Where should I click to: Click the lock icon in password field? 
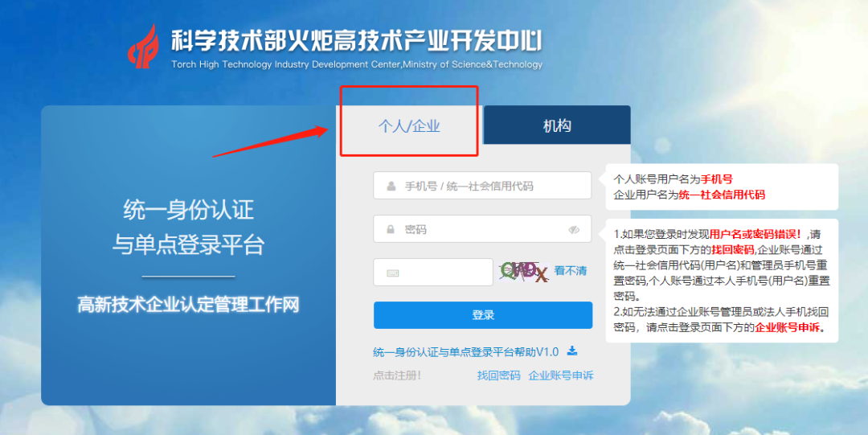click(391, 229)
